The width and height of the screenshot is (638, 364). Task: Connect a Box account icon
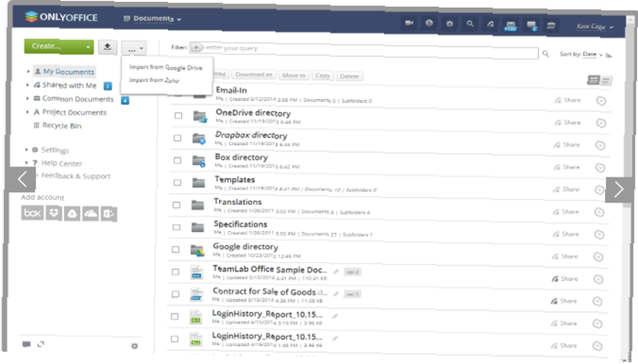(32, 213)
